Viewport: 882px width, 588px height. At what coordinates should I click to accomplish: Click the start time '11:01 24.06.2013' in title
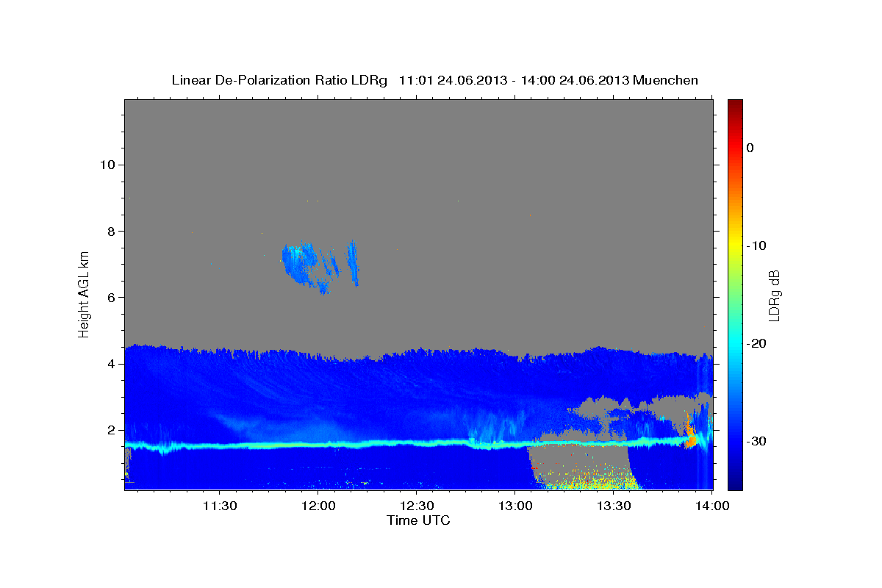(x=453, y=80)
